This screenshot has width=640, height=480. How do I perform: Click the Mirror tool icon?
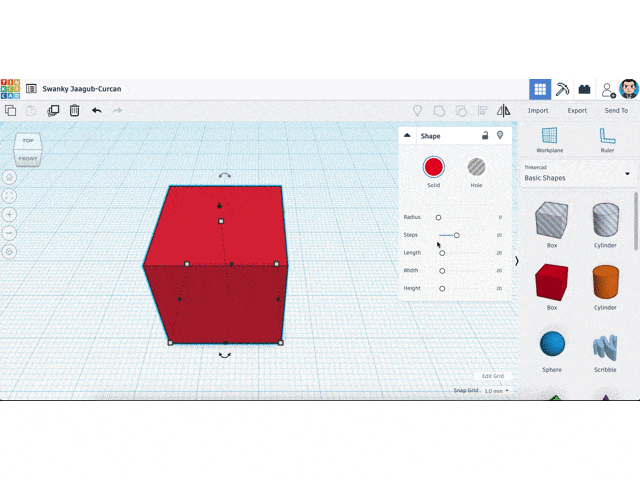click(x=504, y=111)
